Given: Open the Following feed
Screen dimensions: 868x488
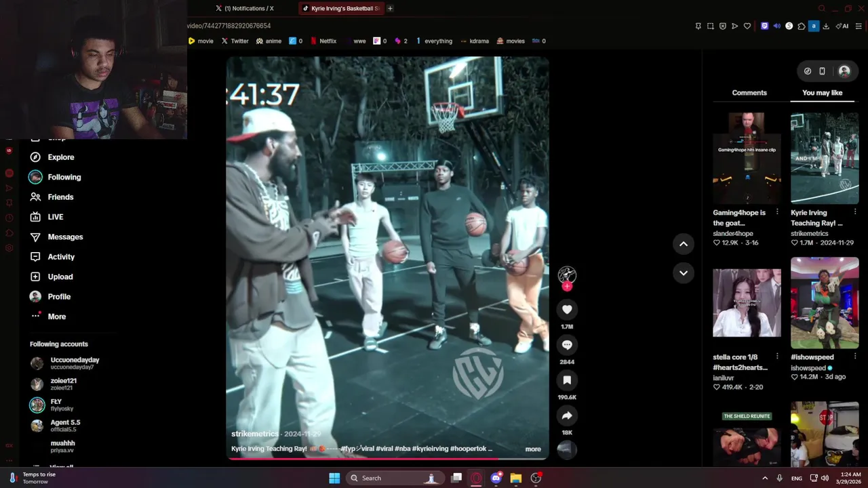Looking at the screenshot, I should 55,177.
